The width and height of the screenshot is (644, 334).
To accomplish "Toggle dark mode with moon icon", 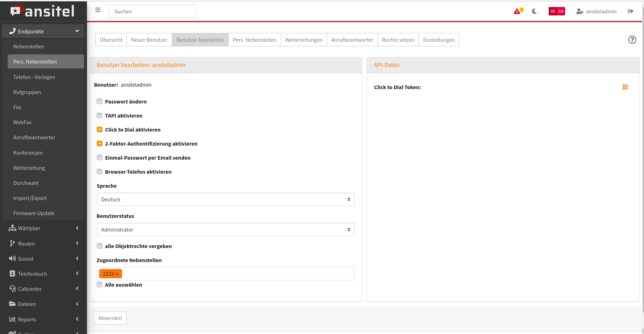I will [x=534, y=11].
